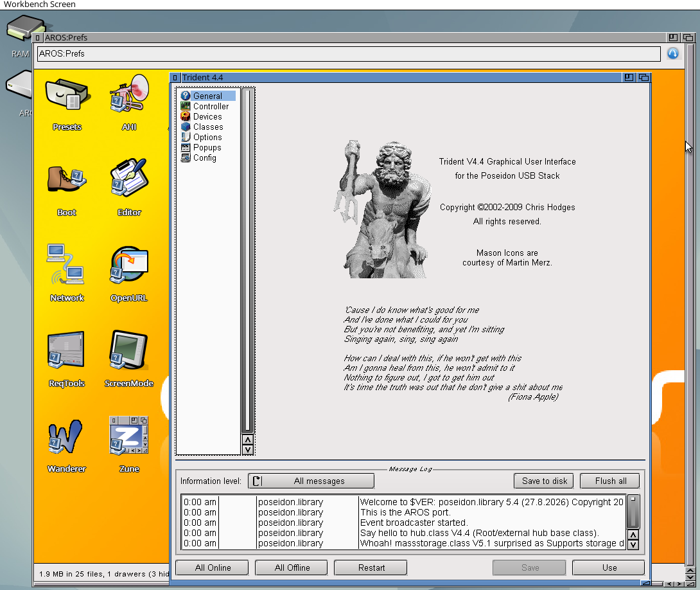Select Controller in Trident sidebar
700x590 pixels.
pyautogui.click(x=207, y=106)
